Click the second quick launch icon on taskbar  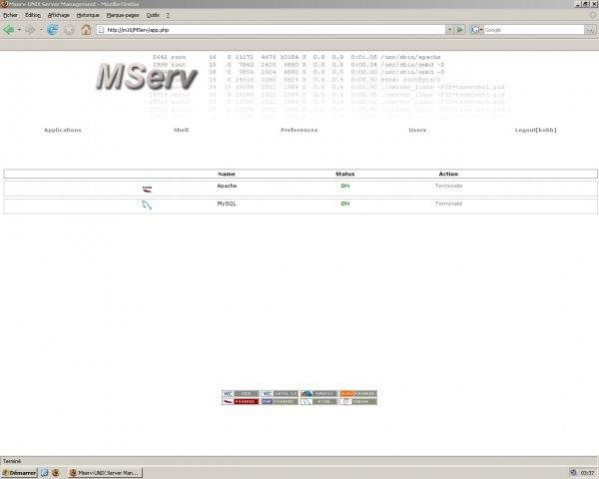click(x=56, y=473)
